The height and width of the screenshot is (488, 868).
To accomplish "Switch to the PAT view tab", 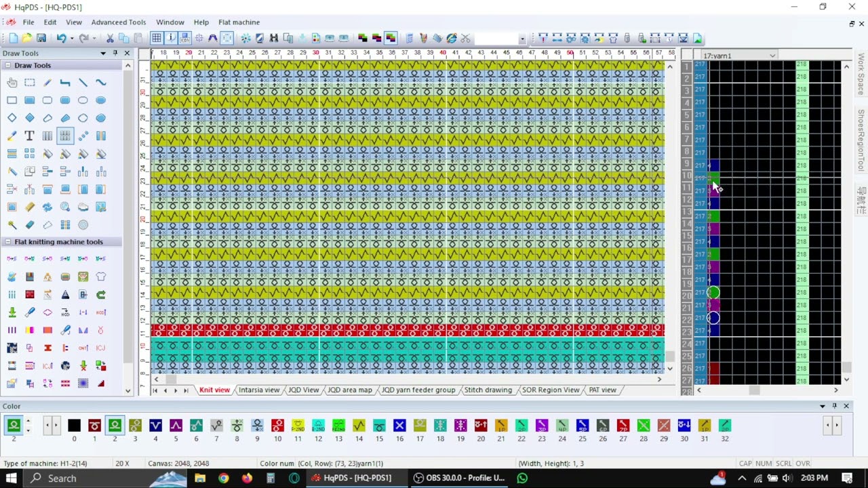I will (x=602, y=390).
